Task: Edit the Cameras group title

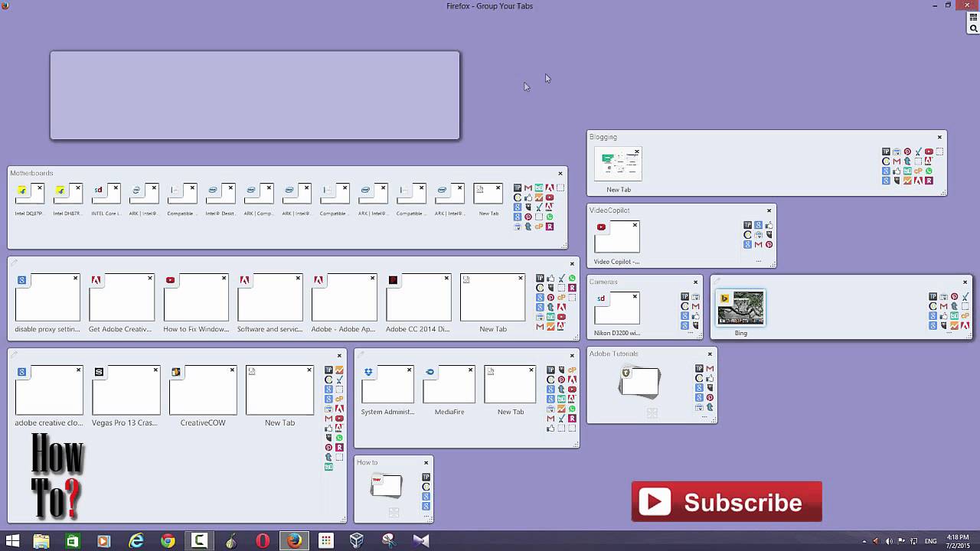Action: point(603,282)
